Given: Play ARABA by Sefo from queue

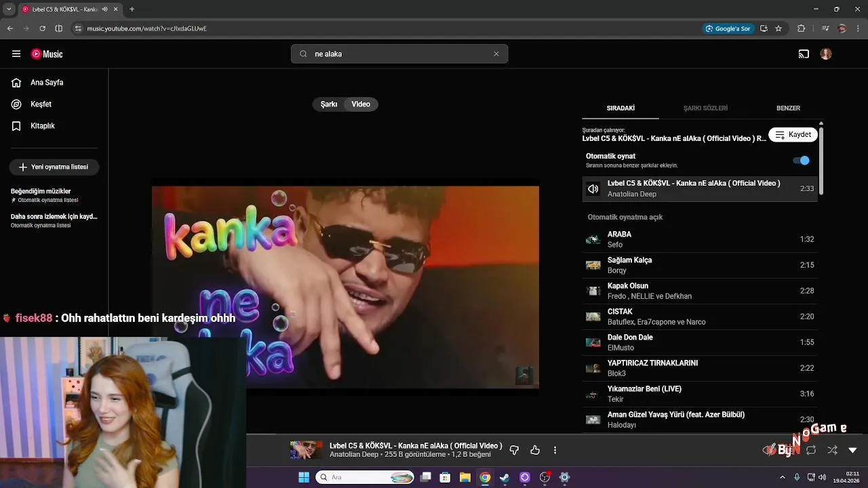Looking at the screenshot, I should click(700, 239).
